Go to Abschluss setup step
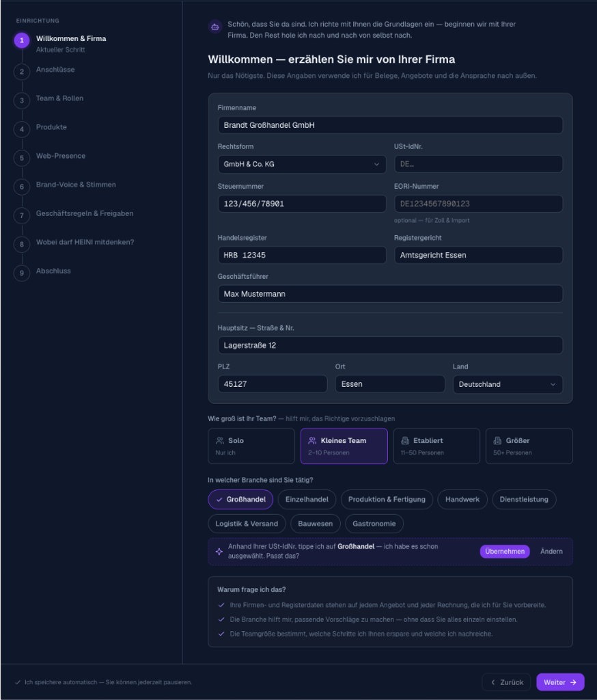 tap(53, 271)
